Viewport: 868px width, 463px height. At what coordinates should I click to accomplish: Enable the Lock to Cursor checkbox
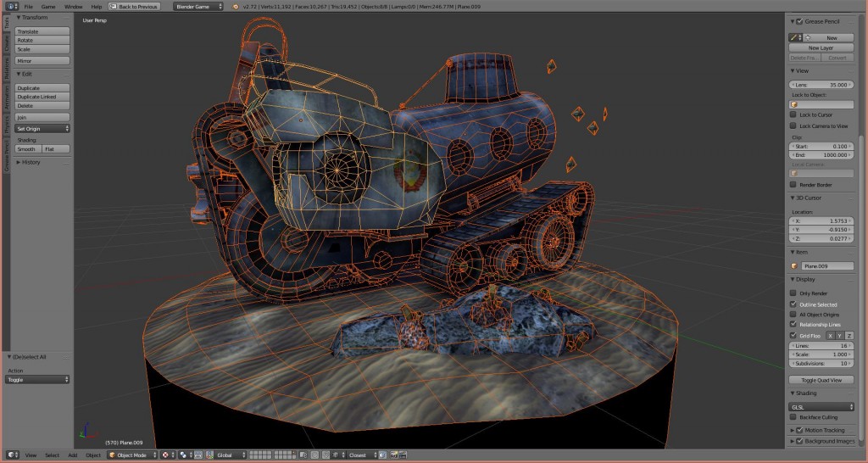[x=793, y=114]
